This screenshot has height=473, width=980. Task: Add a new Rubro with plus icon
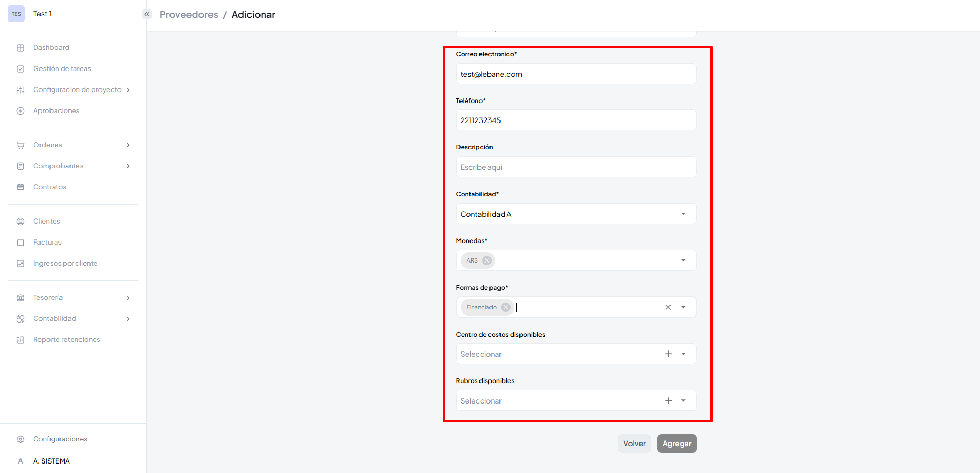click(x=668, y=401)
